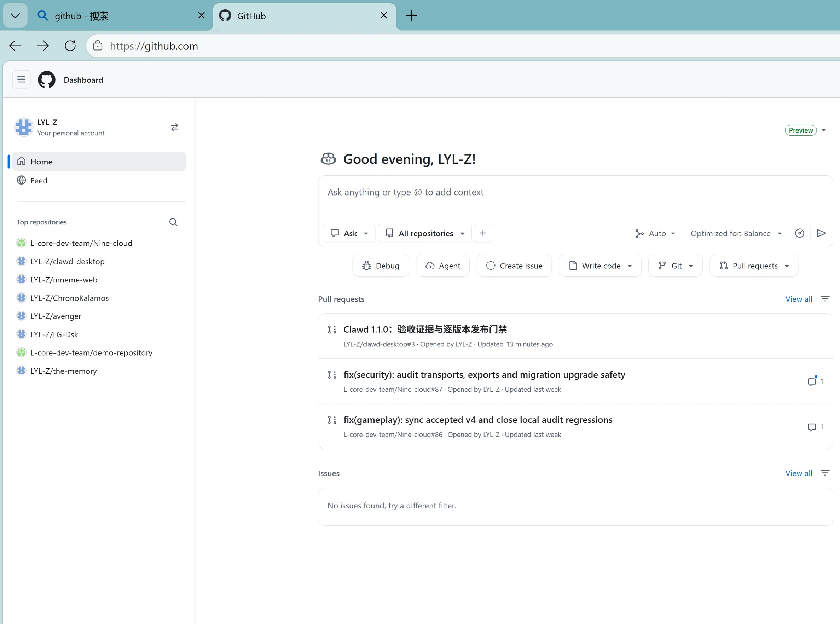
Task: Select Feed in the sidebar
Action: tap(99, 181)
